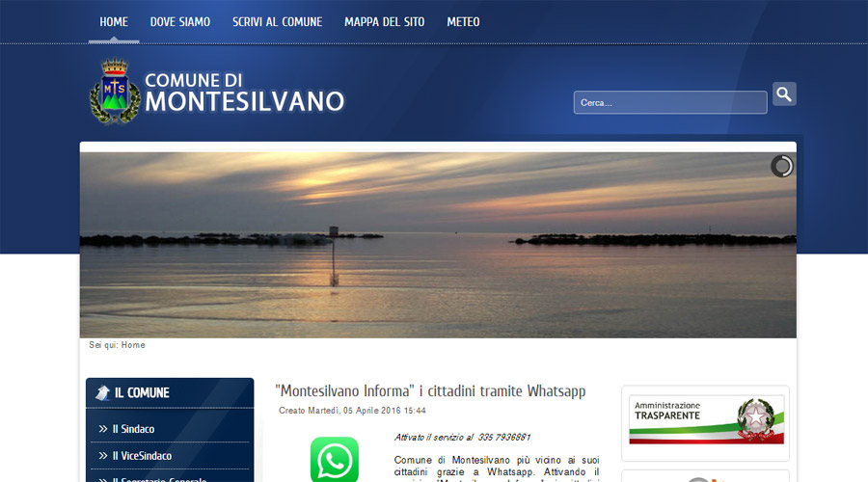Open the Montesilvano Informa article title
The height and width of the screenshot is (482, 868).
click(430, 391)
